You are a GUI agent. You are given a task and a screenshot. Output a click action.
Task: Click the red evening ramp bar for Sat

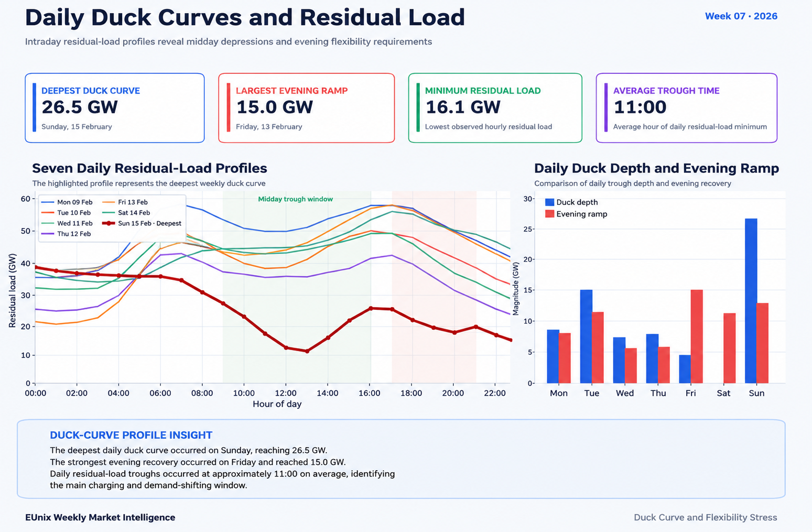tap(730, 348)
